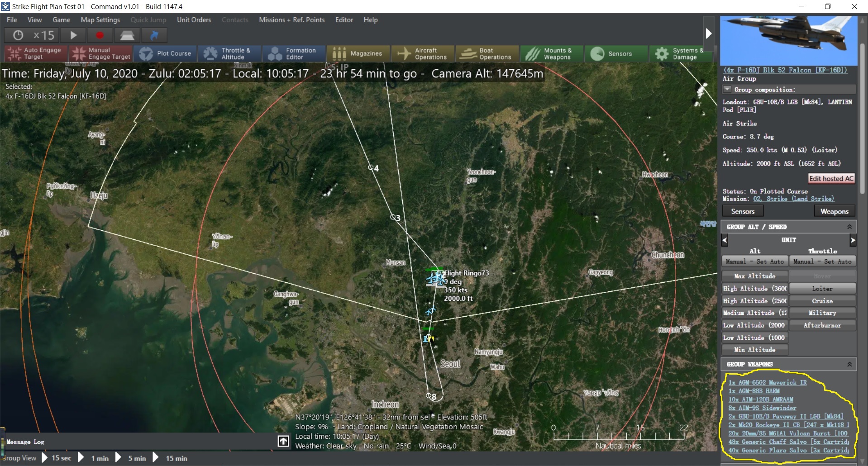Open Throttle & Altitude settings
Viewport: 868px width, 466px height.
[x=230, y=53]
